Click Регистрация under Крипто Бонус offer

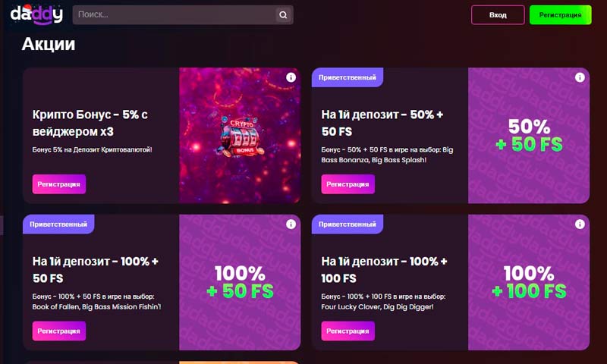[59, 184]
